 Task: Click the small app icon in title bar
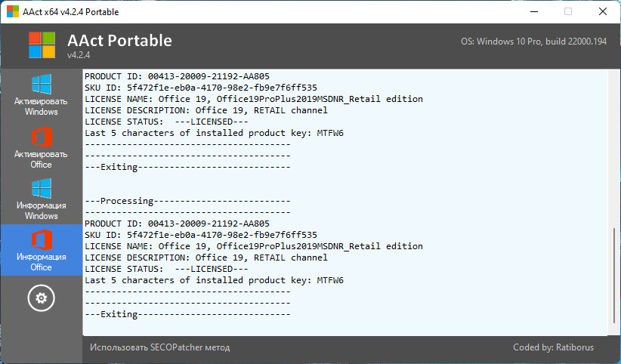point(13,12)
